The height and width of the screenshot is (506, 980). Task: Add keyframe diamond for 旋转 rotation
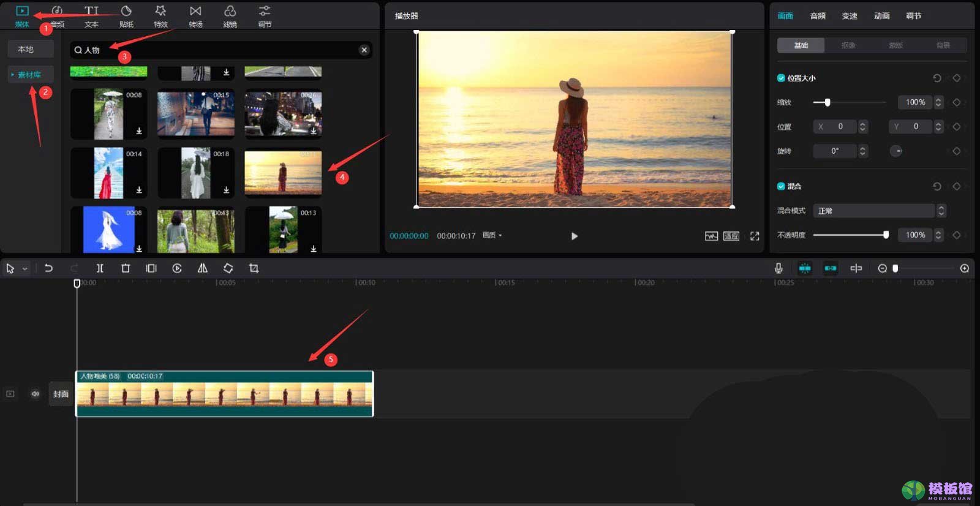[957, 151]
